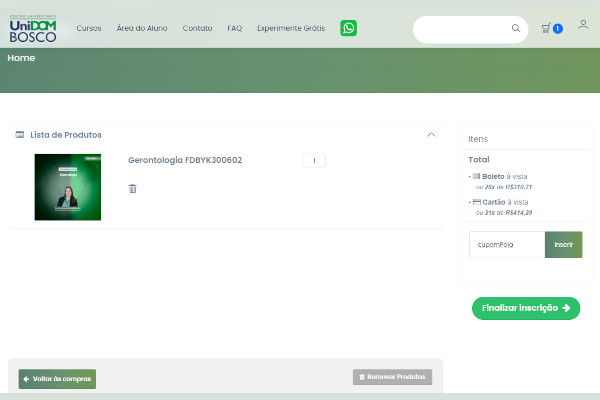
Task: Delete Gerontologia item with trash icon
Action: (x=133, y=188)
